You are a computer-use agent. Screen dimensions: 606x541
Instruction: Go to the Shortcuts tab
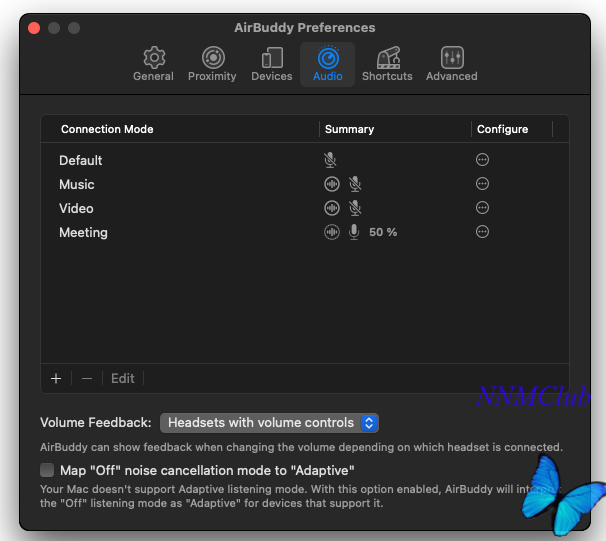387,65
